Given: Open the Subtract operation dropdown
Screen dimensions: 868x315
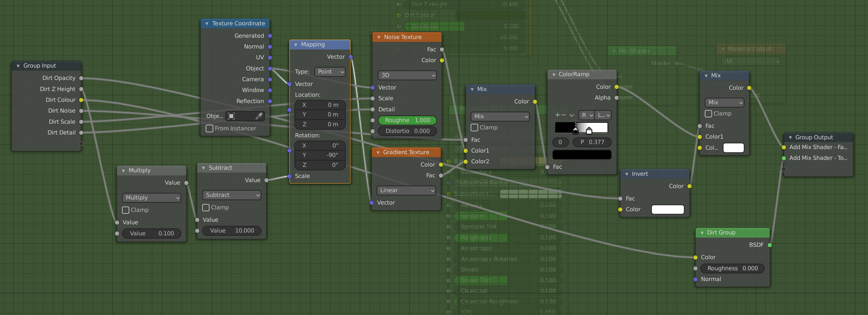Looking at the screenshot, I should click(x=231, y=195).
